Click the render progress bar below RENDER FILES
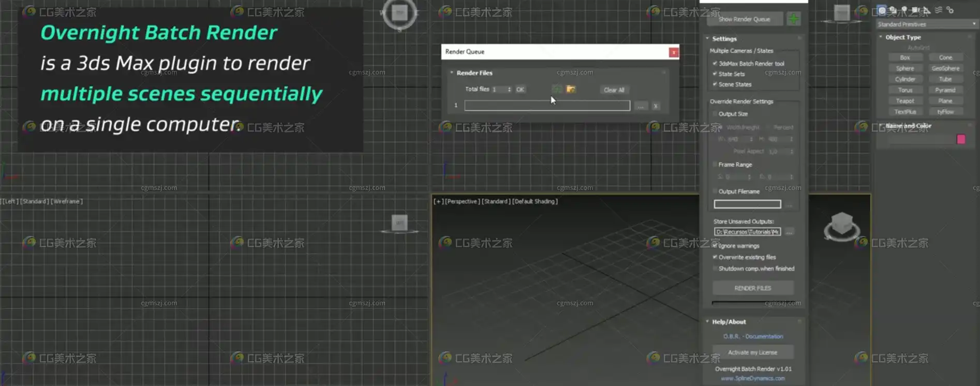 (753, 303)
